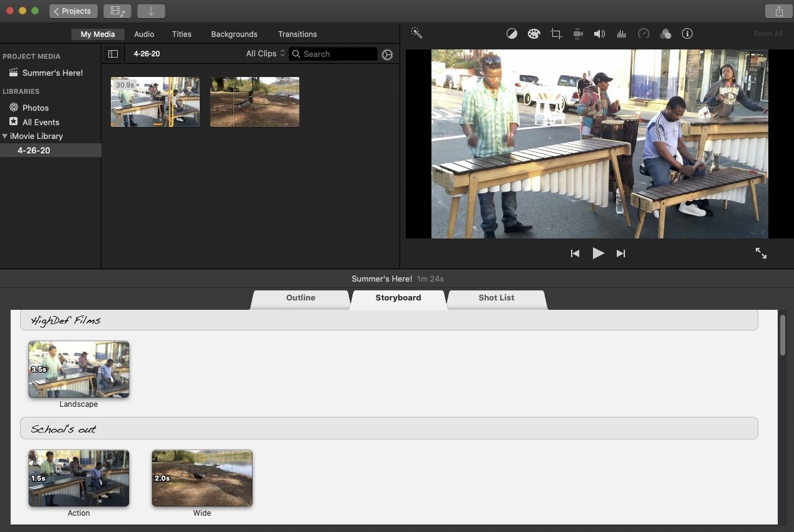This screenshot has height=532, width=794.
Task: Select the Enhance magic wand tool
Action: pyautogui.click(x=416, y=33)
